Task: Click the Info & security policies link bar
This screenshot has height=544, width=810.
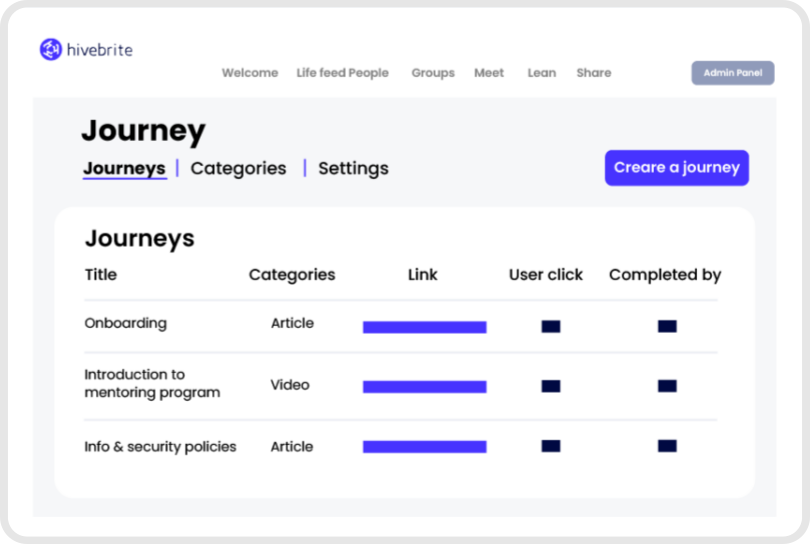Action: pos(424,447)
